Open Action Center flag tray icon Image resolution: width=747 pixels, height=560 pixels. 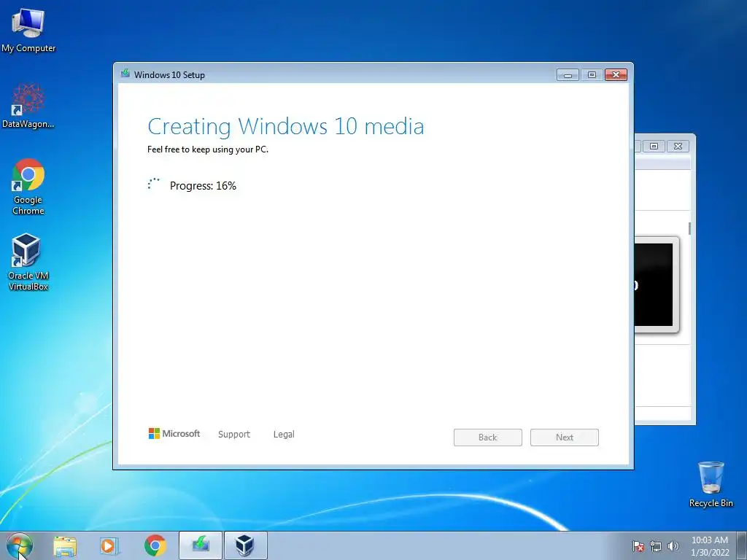(638, 546)
